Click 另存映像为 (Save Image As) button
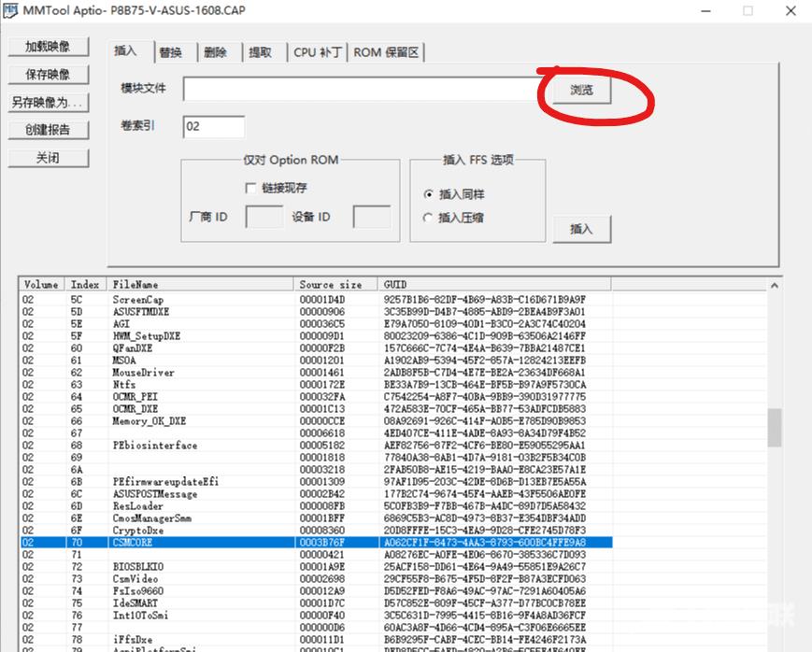The image size is (812, 652). 49,103
